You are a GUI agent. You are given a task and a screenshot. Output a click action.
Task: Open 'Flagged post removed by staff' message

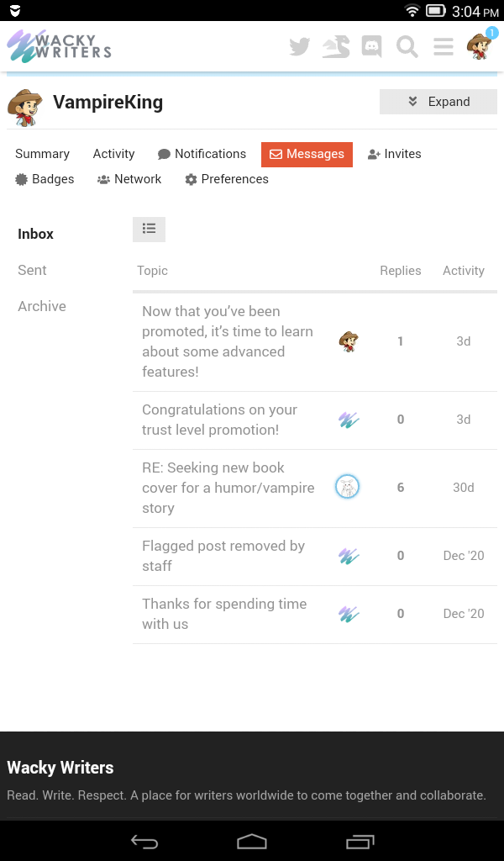(x=223, y=556)
